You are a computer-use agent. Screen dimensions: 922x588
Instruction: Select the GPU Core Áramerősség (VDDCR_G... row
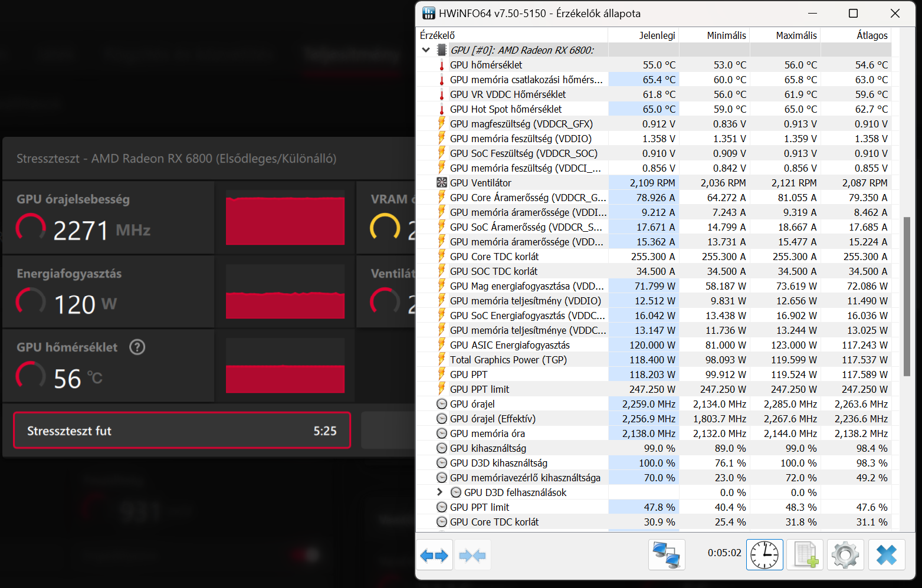(654, 198)
